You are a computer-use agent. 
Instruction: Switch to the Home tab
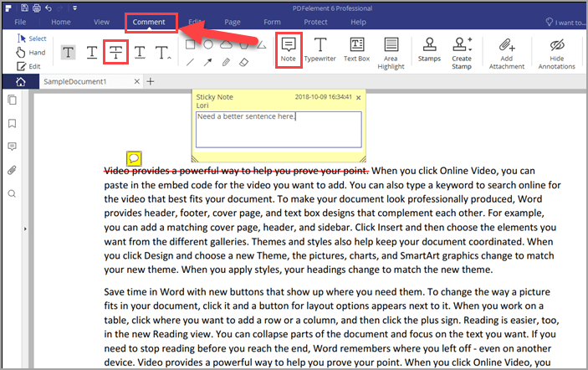(61, 22)
